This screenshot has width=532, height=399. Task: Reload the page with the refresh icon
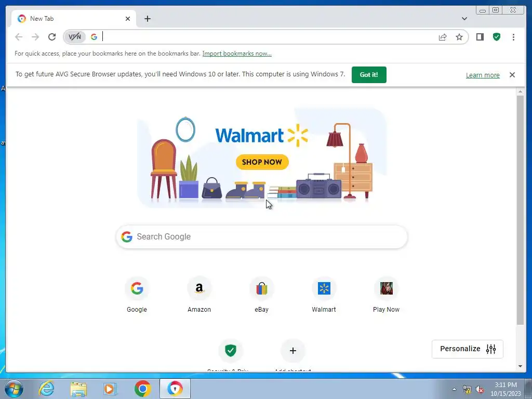[x=52, y=37]
